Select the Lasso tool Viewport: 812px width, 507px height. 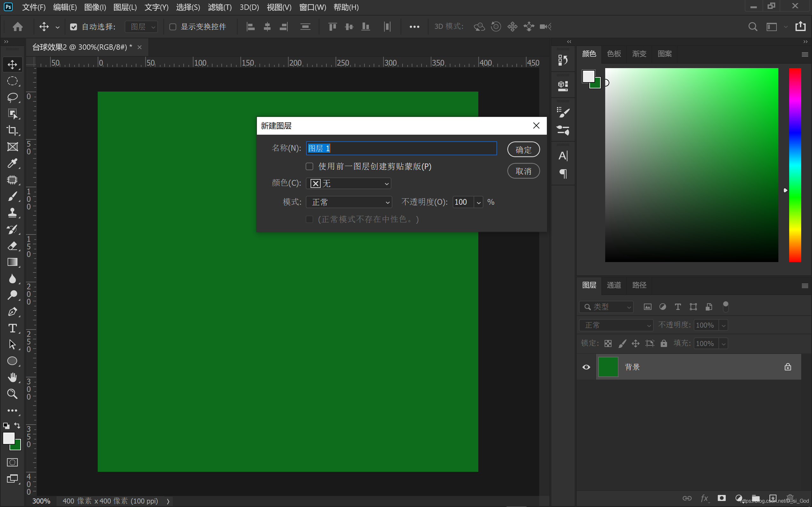click(12, 97)
